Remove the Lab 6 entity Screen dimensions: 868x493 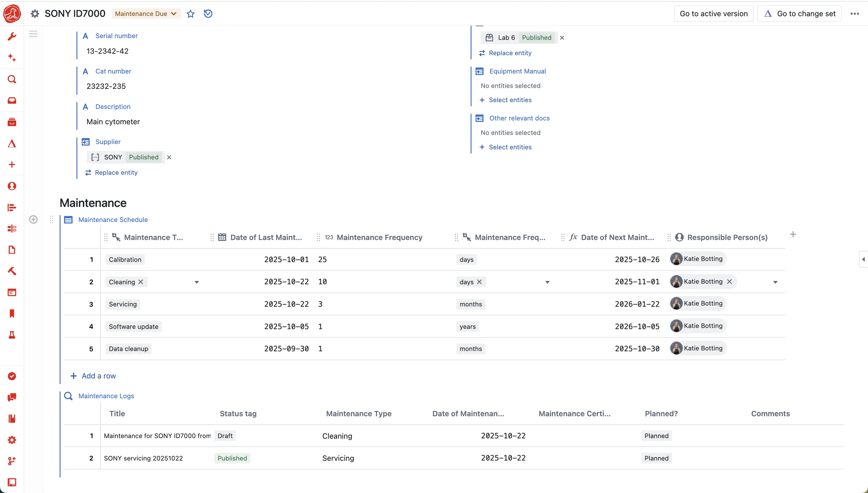pos(562,37)
